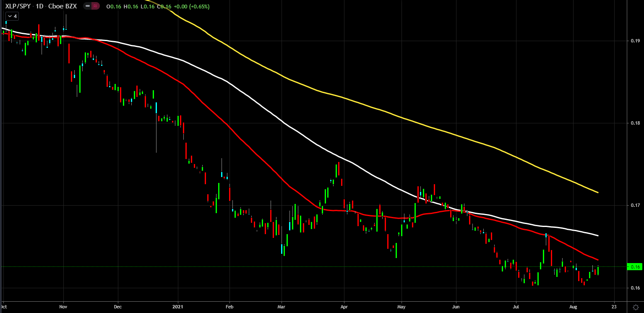Click the May label on time axis

click(x=401, y=307)
